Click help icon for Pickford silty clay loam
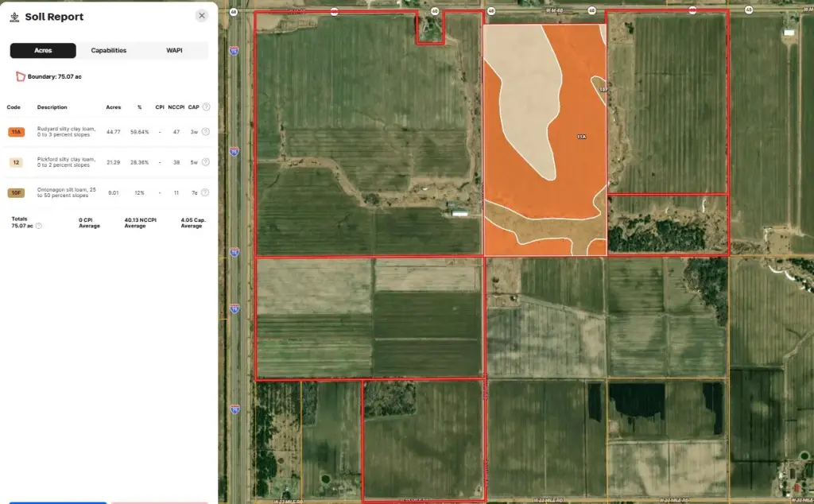Image resolution: width=814 pixels, height=504 pixels. pos(205,162)
